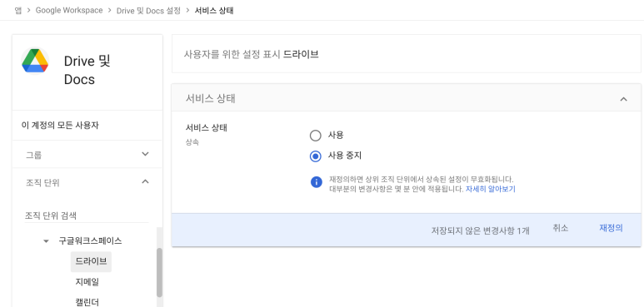
Task: Select 드라이브 organizational unit
Action: click(91, 261)
